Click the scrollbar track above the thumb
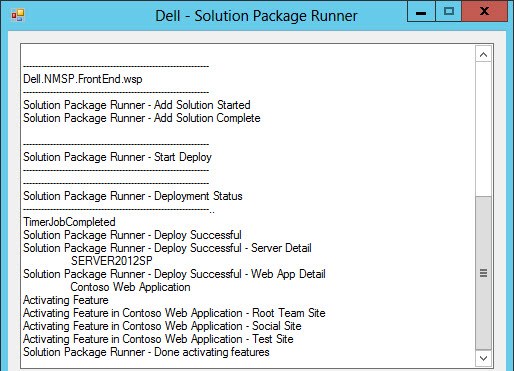This screenshot has height=371, width=514. (483, 129)
